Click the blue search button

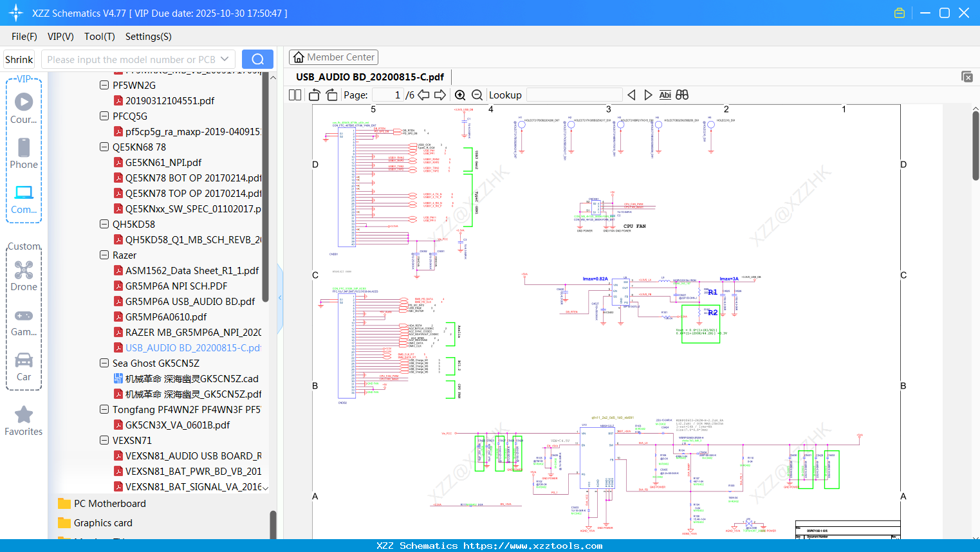tap(257, 59)
